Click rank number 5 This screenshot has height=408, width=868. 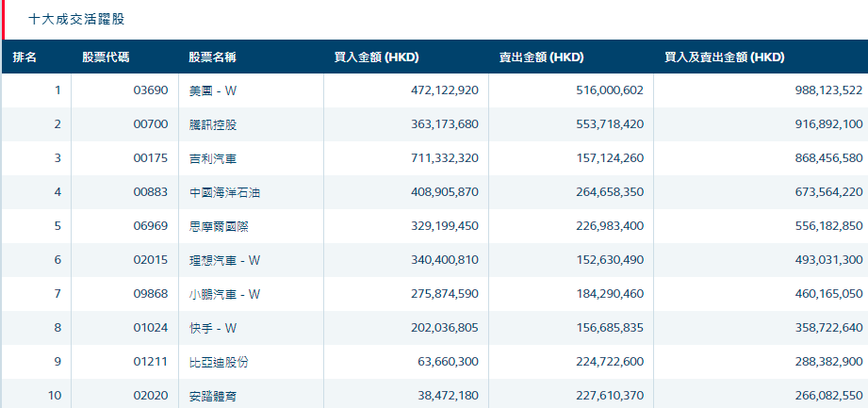click(58, 226)
